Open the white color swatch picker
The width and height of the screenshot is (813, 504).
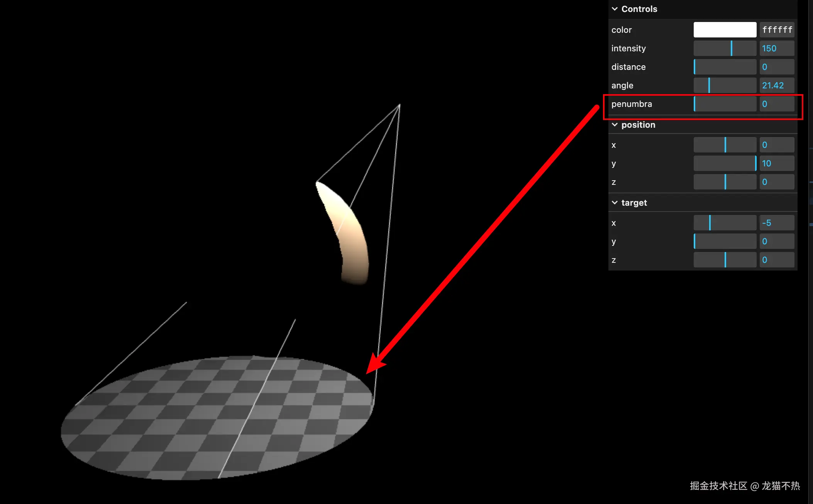[725, 30]
